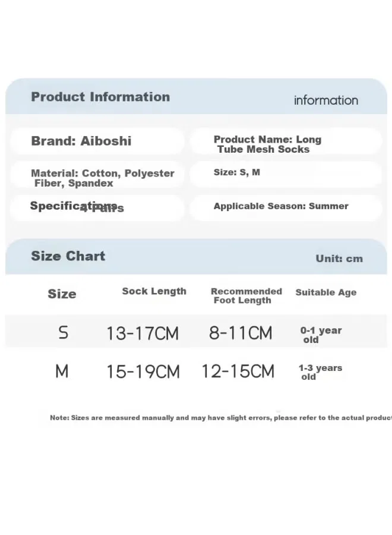Select the size M row label
Screen dimensions: 392x535
click(x=62, y=371)
